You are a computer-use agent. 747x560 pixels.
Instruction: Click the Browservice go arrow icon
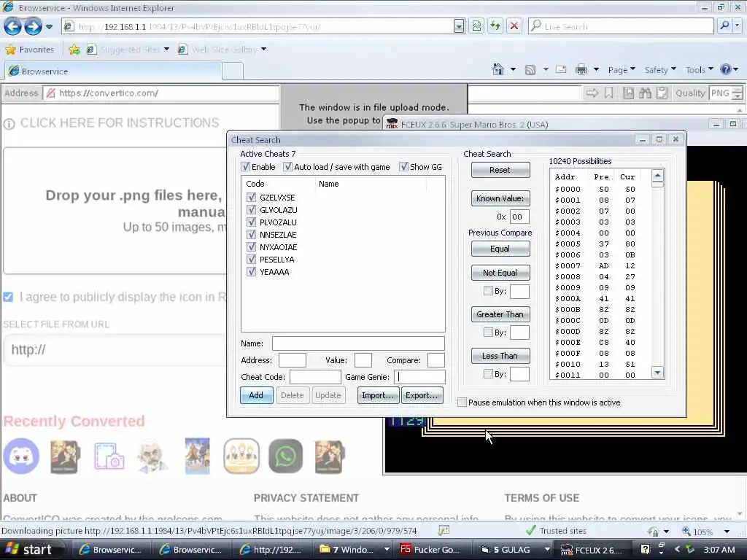pyautogui.click(x=592, y=93)
